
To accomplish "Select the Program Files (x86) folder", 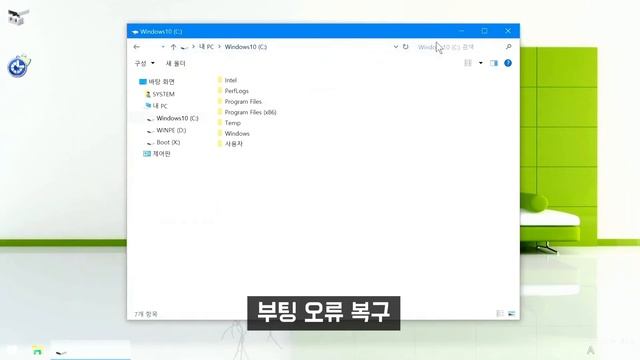I will pos(247,112).
